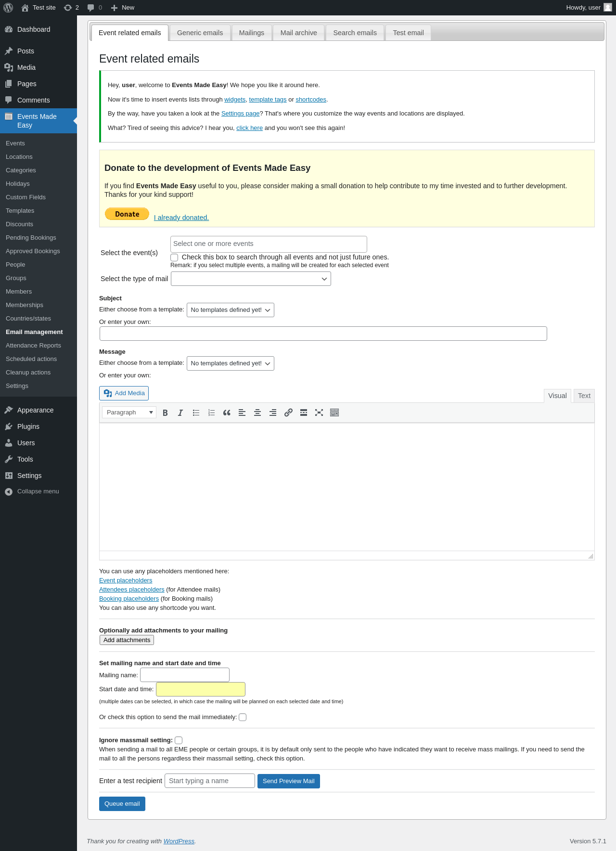616x851 pixels.
Task: Align text right in the editor
Action: (273, 413)
